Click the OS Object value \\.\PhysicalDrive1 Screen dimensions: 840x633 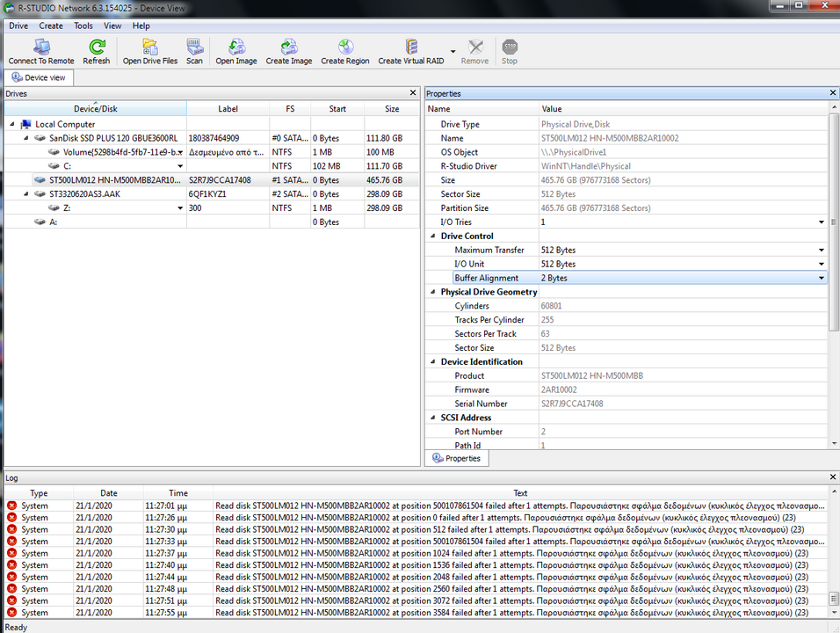tap(573, 152)
